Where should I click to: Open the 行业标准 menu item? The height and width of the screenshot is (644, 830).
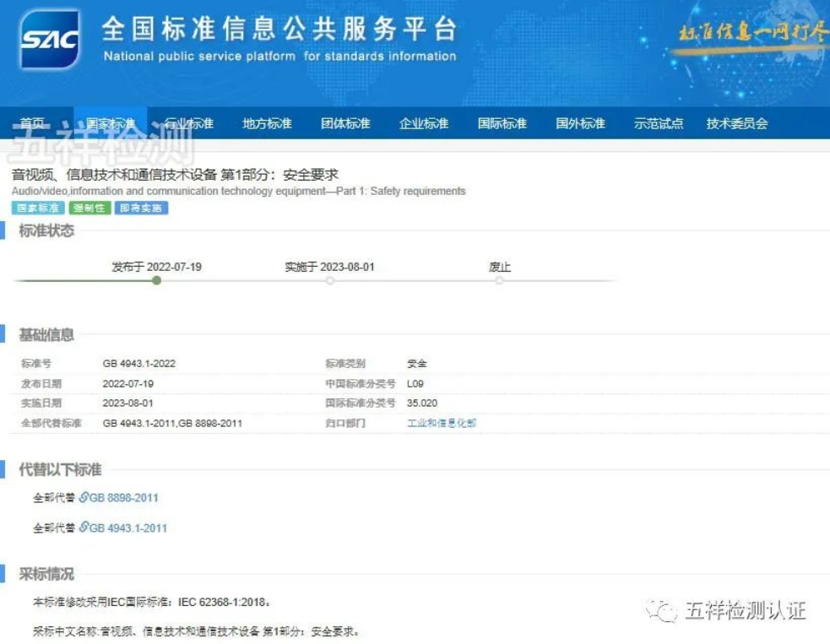click(189, 123)
